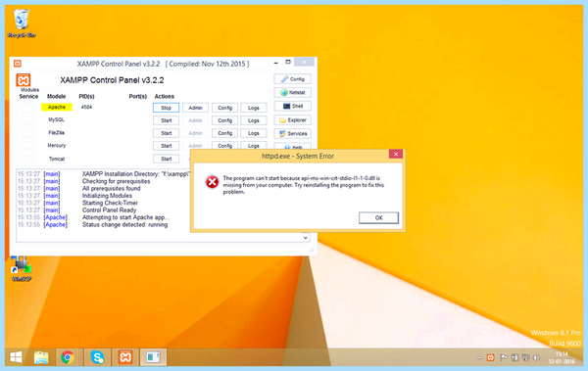The width and height of the screenshot is (588, 371).
Task: Launch Google Chrome from the taskbar
Action: point(68,357)
